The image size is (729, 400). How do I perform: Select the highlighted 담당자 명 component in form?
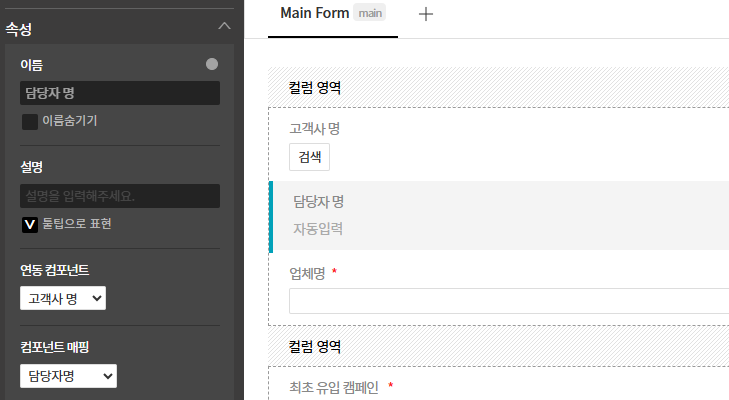500,215
